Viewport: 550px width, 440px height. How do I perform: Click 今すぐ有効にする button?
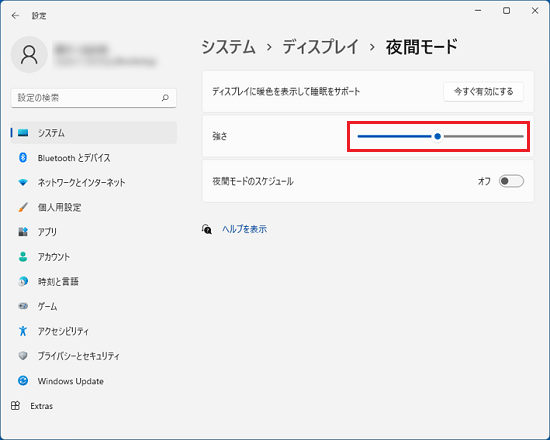pyautogui.click(x=483, y=92)
